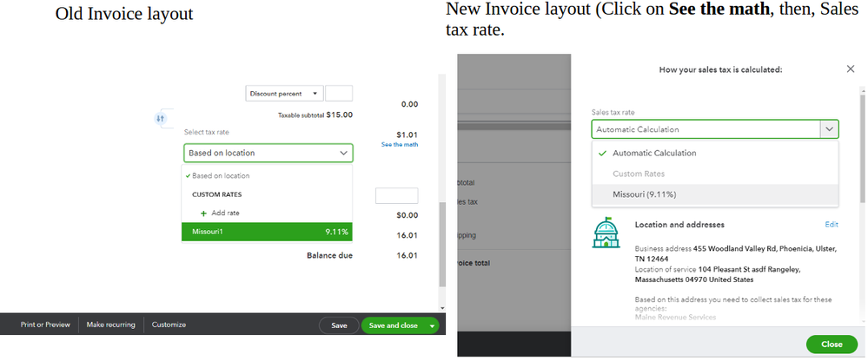
Task: Select the checked Automatic Calculation option
Action: [715, 153]
